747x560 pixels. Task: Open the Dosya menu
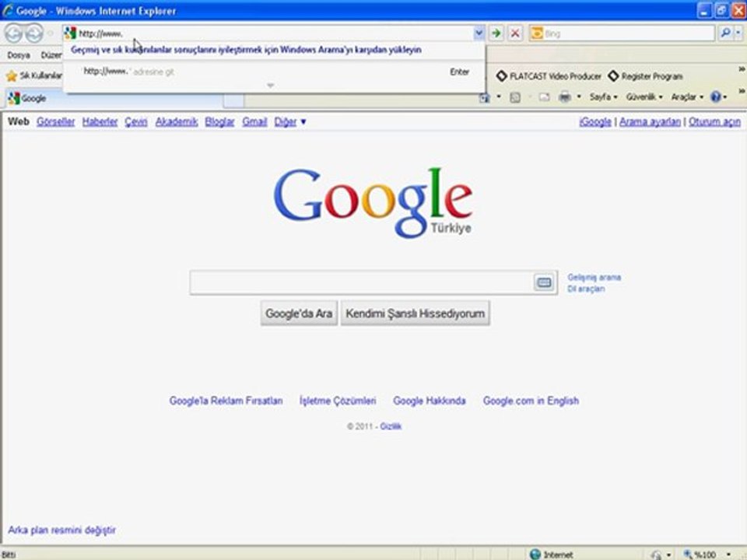coord(19,55)
